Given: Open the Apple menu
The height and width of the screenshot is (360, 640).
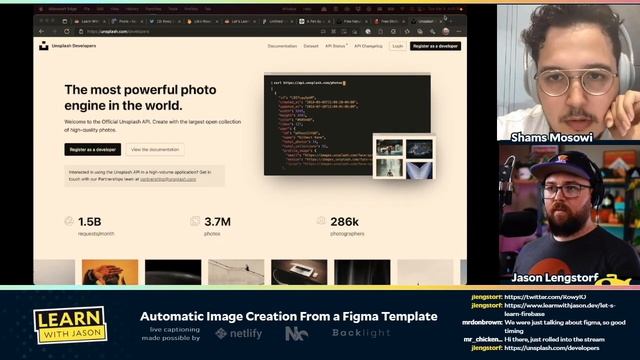Looking at the screenshot, I should pyautogui.click(x=41, y=9).
